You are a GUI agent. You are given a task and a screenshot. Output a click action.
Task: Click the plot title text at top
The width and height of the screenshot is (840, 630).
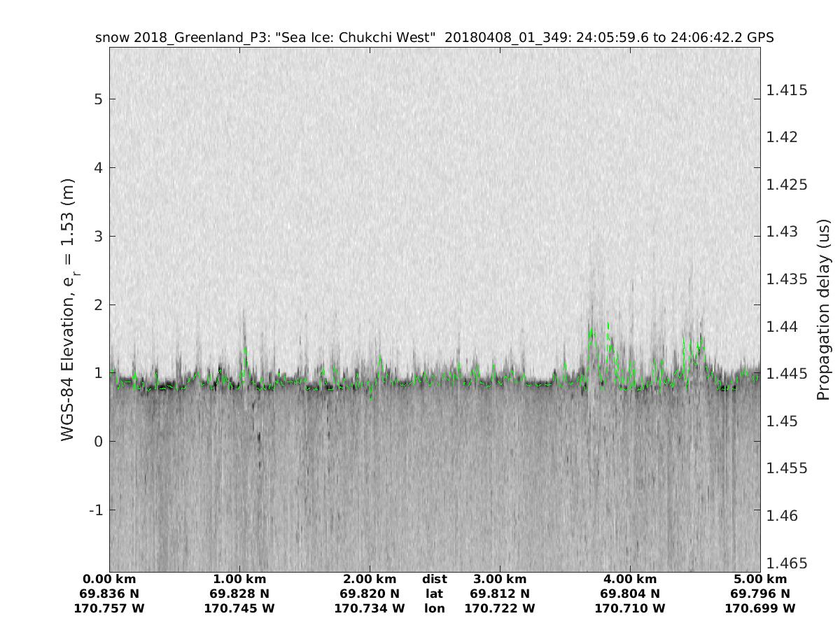click(x=434, y=38)
